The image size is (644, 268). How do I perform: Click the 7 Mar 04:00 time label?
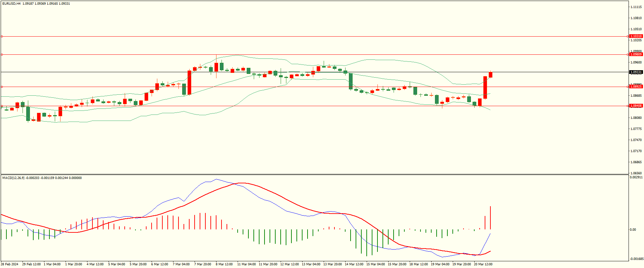pos(181,264)
